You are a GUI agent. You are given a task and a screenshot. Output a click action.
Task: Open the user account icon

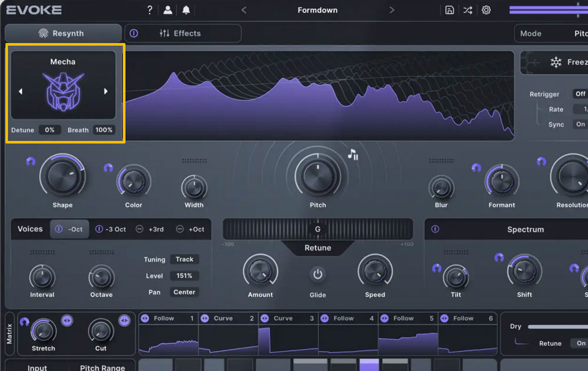[x=168, y=10]
